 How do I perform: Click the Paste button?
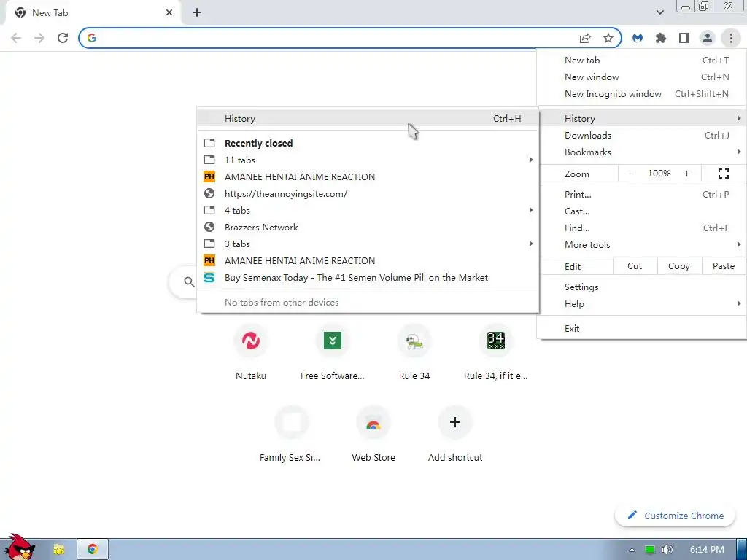[x=723, y=266]
